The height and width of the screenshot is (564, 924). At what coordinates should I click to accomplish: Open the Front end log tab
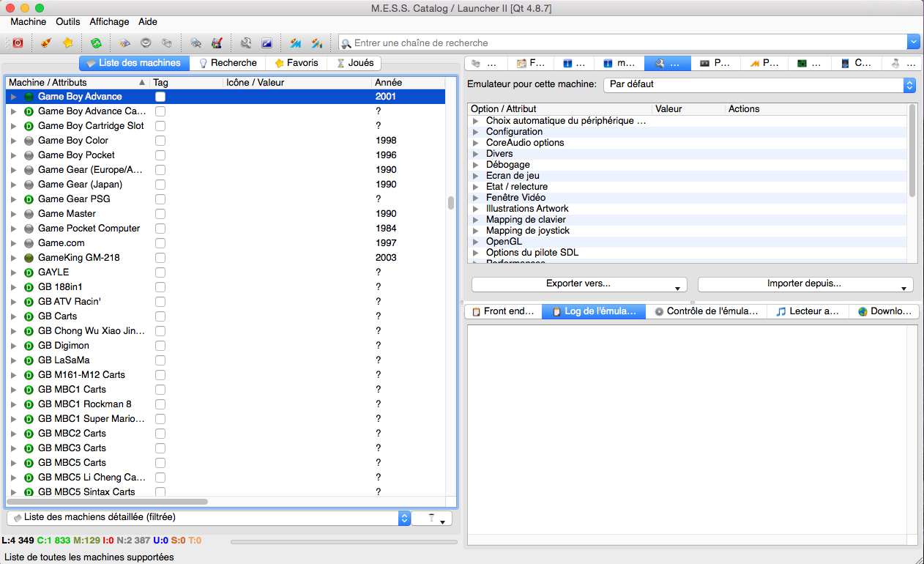point(503,311)
